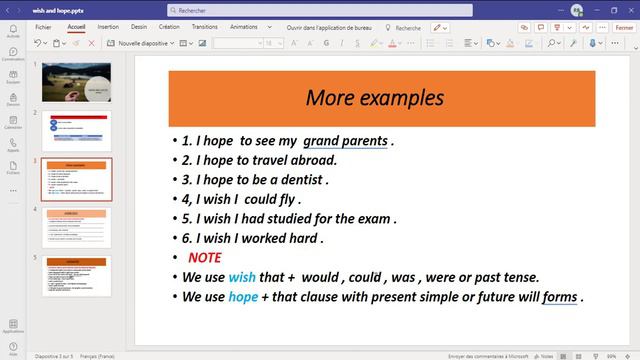Decrease font size with the smaller A icon

pyautogui.click(x=310, y=43)
